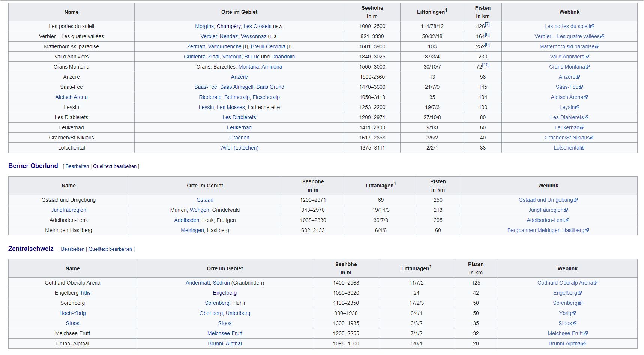Click the Verbier place link
Image resolution: width=644 pixels, height=355 pixels.
pos(208,36)
